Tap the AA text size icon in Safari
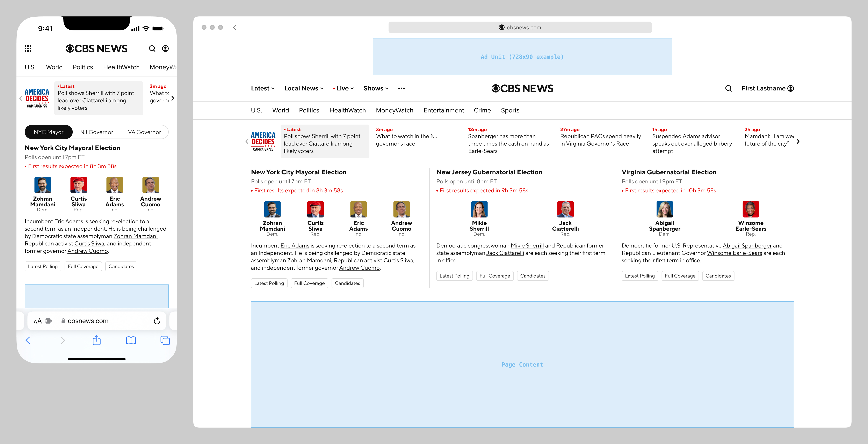This screenshot has height=444, width=868. [38, 321]
